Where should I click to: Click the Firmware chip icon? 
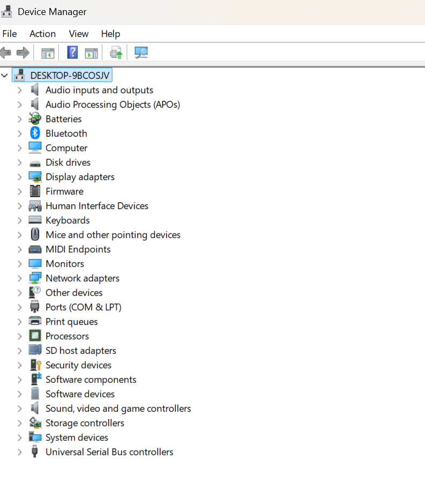35,191
